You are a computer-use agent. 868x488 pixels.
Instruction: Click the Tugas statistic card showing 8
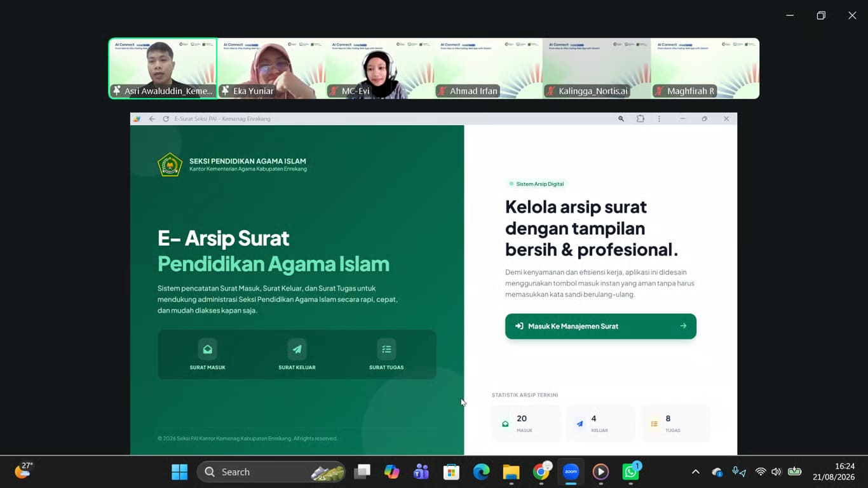675,424
